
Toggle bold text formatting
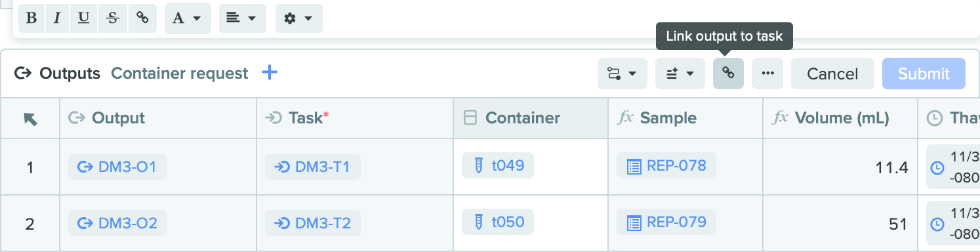31,18
